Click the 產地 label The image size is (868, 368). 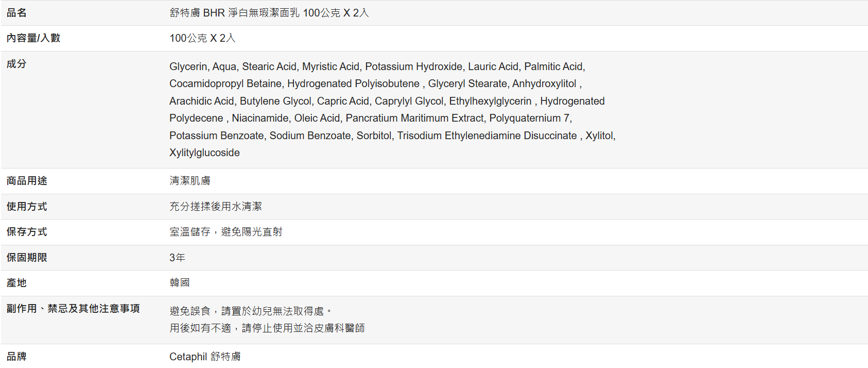pos(16,283)
